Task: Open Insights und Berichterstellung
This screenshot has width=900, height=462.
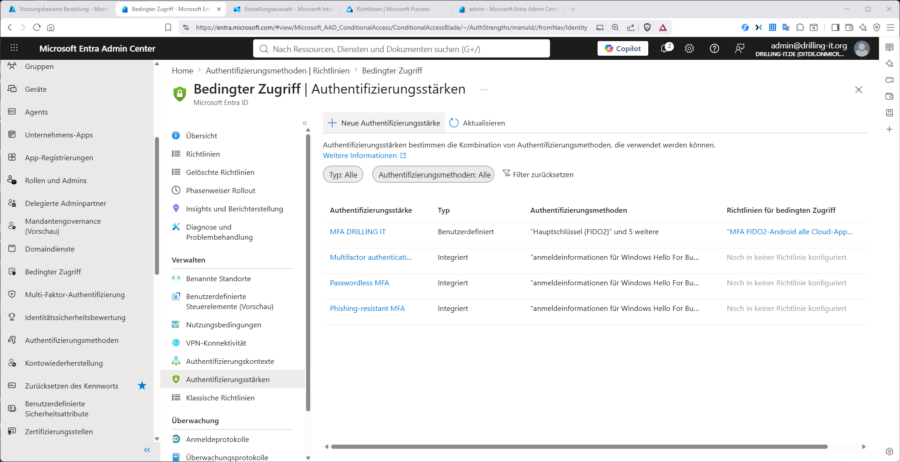Action: (235, 209)
